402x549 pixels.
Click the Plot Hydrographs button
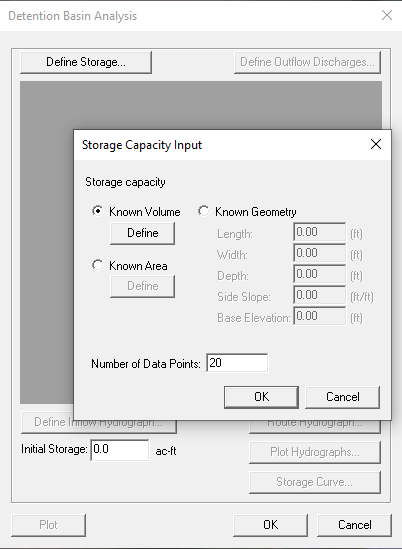(x=314, y=452)
